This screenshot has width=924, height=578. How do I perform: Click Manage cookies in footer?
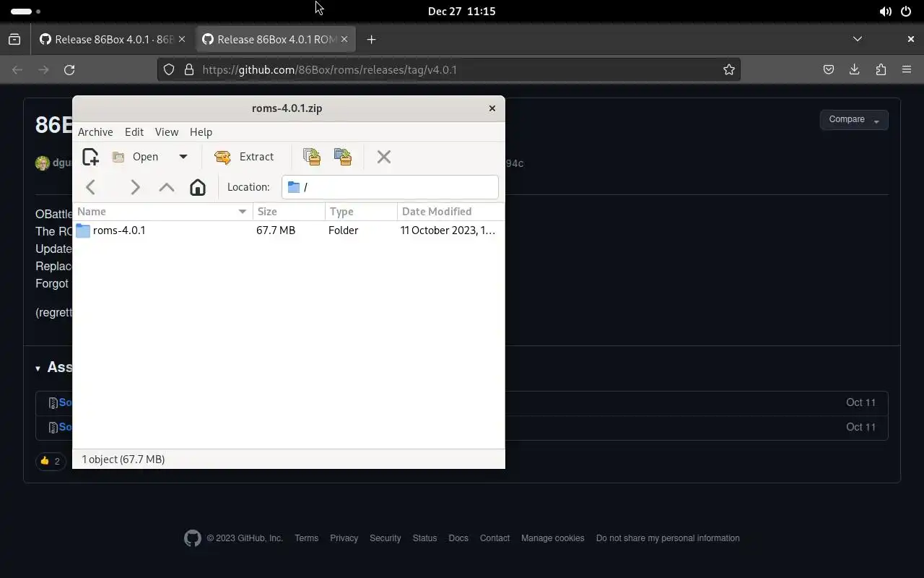tap(553, 538)
